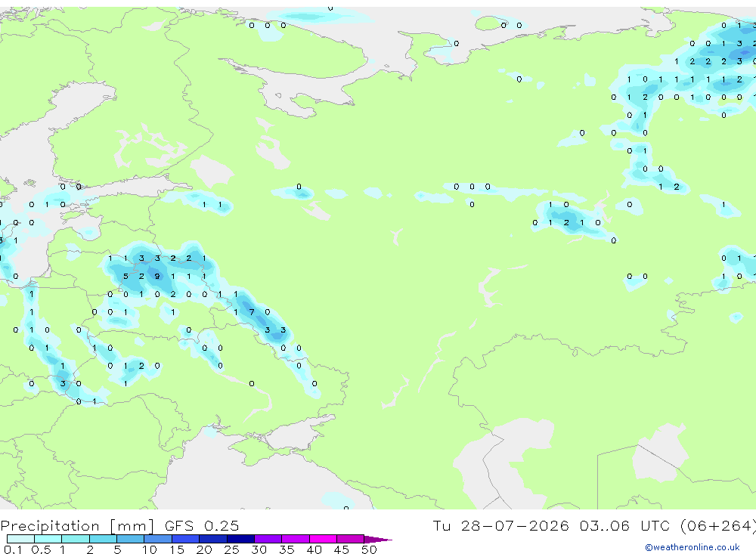Screen dimensions: 756x554
Task: Click the map precipitation value "5"
Action: [125, 277]
